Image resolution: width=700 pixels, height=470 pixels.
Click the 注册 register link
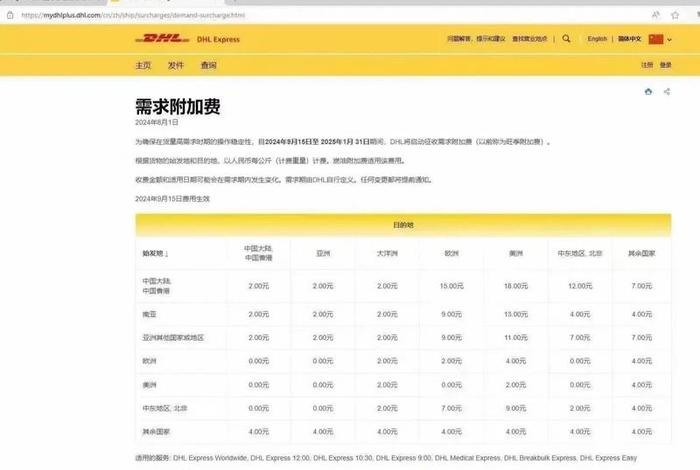[x=647, y=65]
